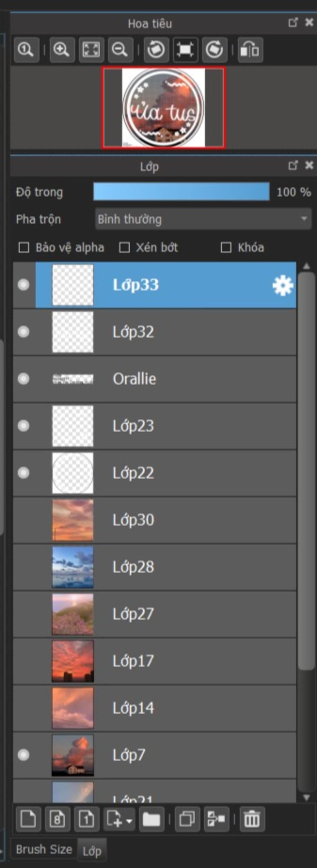
Task: Check the Khóa lock checkbox
Action: coord(226,248)
